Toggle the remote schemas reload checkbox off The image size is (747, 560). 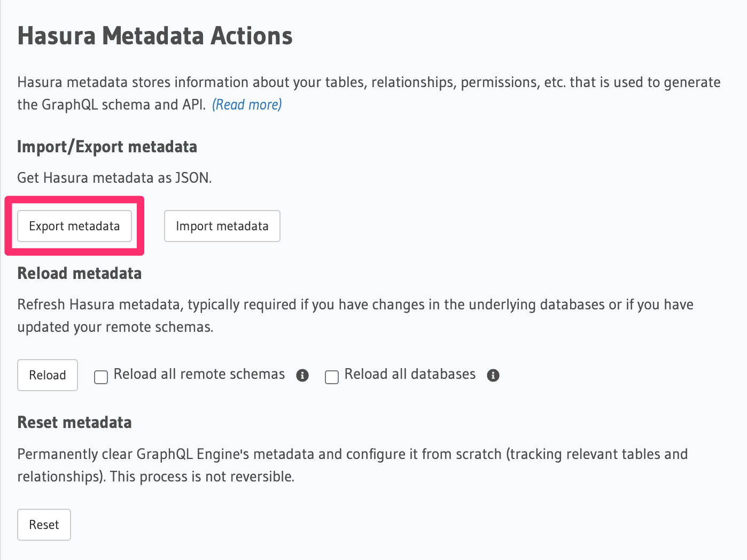101,377
